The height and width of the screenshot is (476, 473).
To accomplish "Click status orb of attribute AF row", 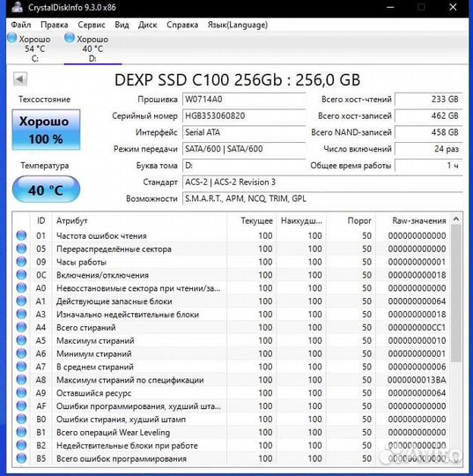I will (21, 405).
